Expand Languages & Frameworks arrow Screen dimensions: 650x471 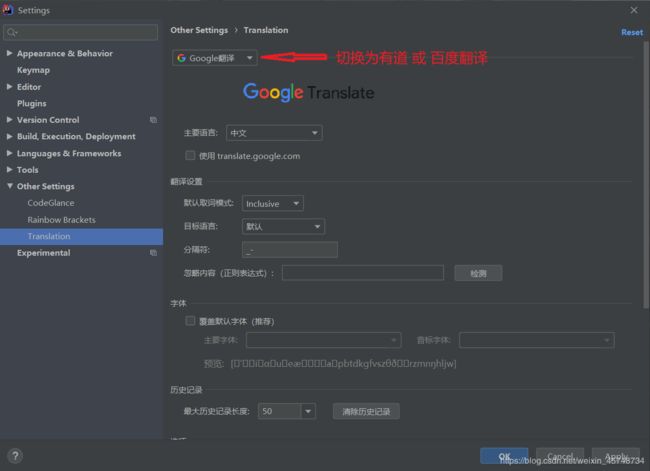[x=9, y=153]
